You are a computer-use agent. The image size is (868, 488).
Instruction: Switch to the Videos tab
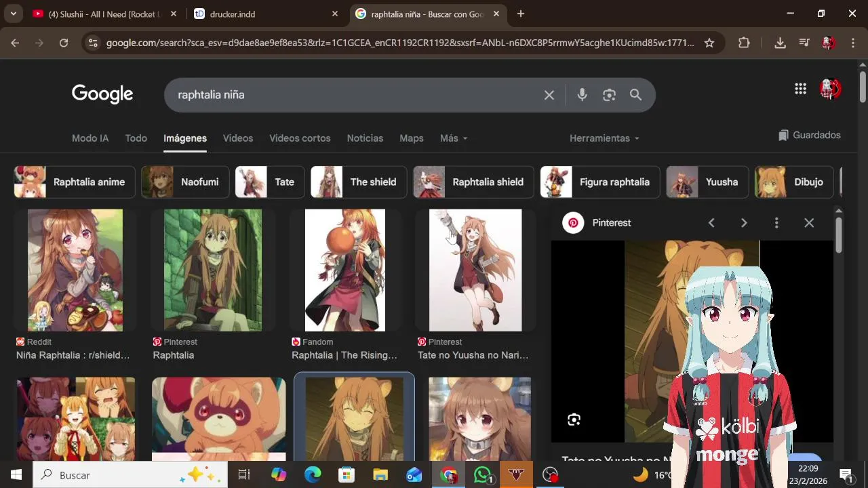click(x=238, y=138)
